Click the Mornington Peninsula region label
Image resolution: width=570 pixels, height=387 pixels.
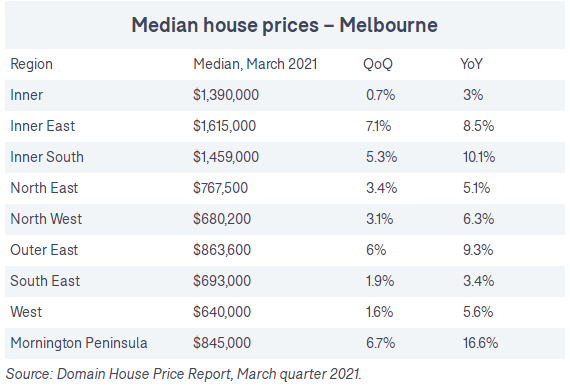(x=79, y=343)
